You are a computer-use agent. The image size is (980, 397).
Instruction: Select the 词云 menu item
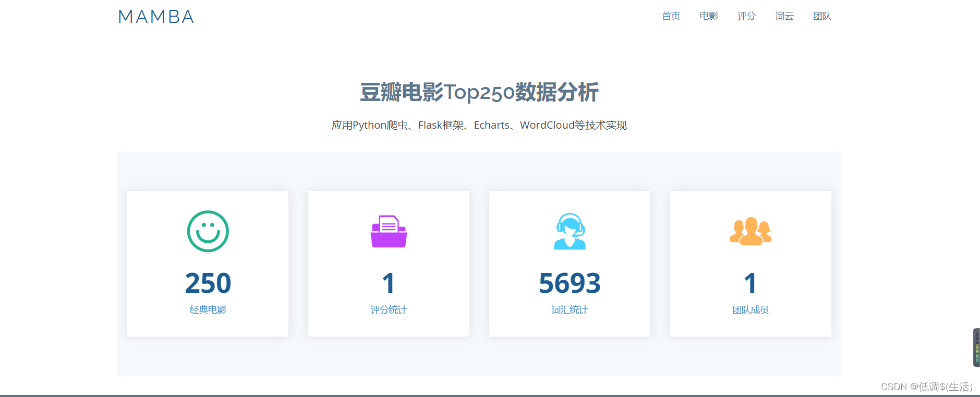784,16
